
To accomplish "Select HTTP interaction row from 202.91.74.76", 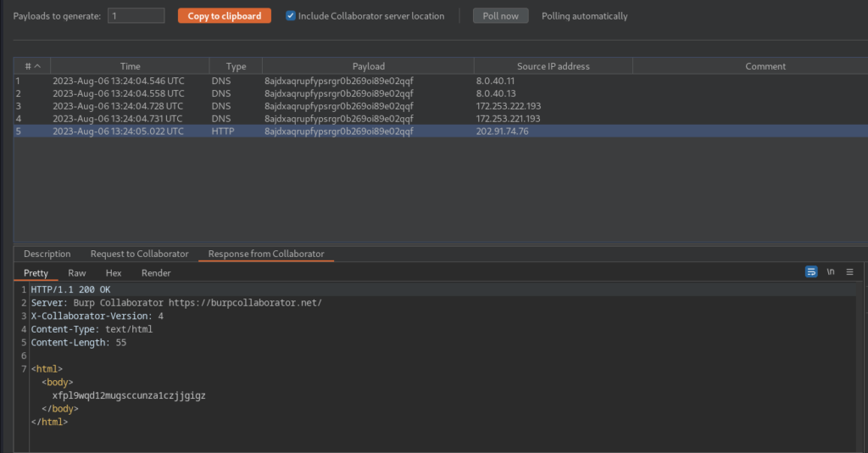I will pos(441,131).
